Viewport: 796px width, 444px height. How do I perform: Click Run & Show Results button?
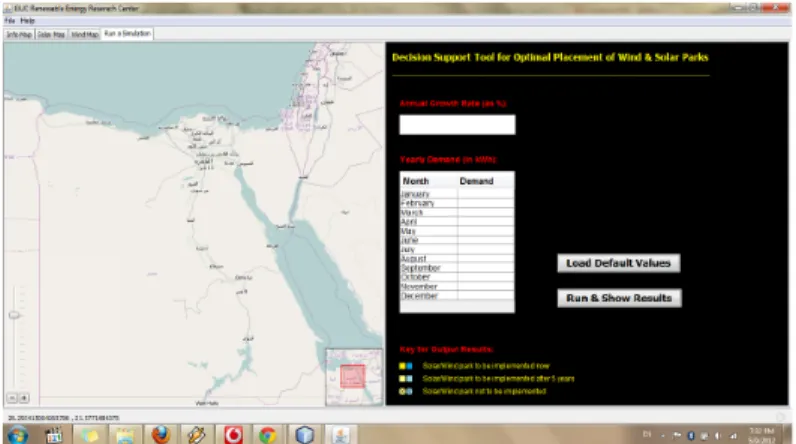coord(619,298)
